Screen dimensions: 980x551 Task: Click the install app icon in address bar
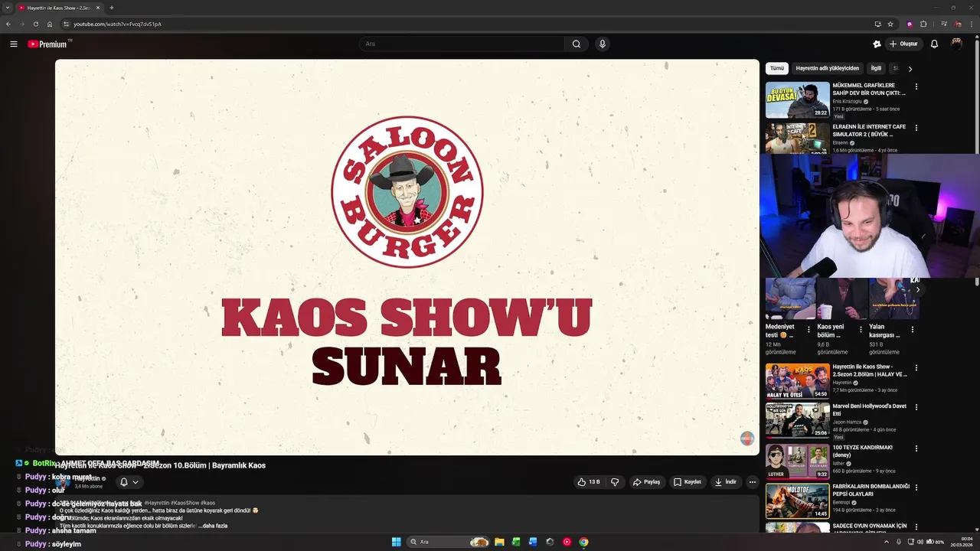[x=877, y=24]
